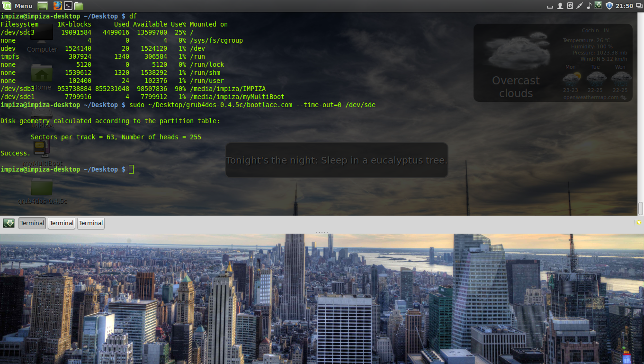Click the 'Success.' output line

tap(16, 153)
